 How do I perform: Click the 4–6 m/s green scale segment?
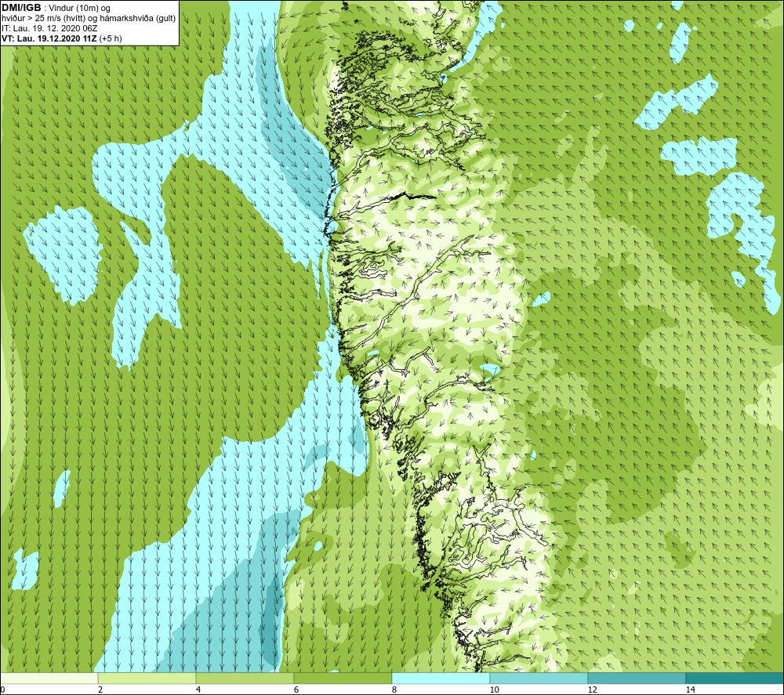[x=245, y=678]
